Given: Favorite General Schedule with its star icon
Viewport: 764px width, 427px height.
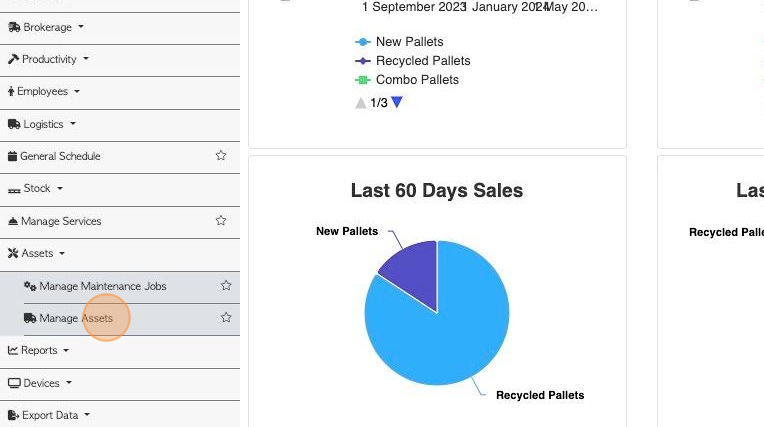Looking at the screenshot, I should click(x=221, y=155).
